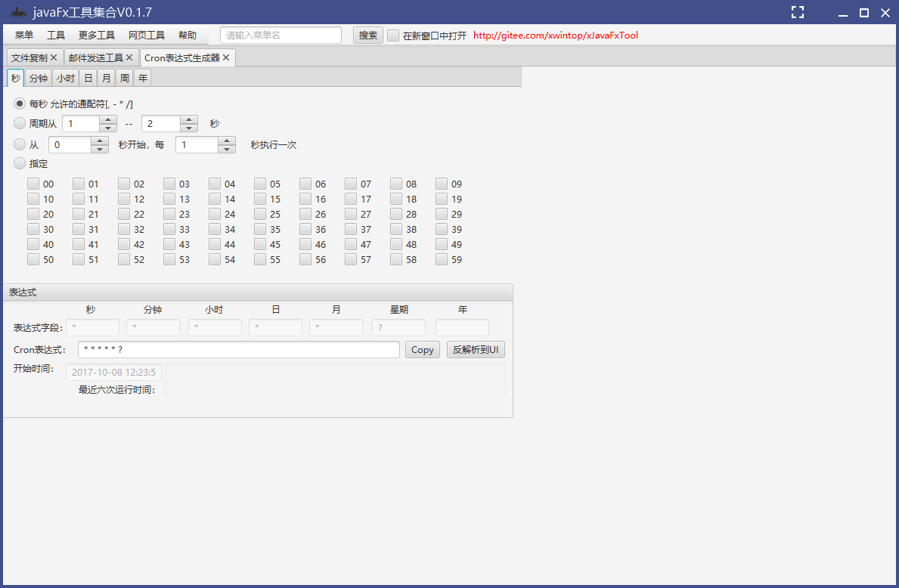Switch to the 邮件发送工具 tab
899x588 pixels.
(96, 57)
